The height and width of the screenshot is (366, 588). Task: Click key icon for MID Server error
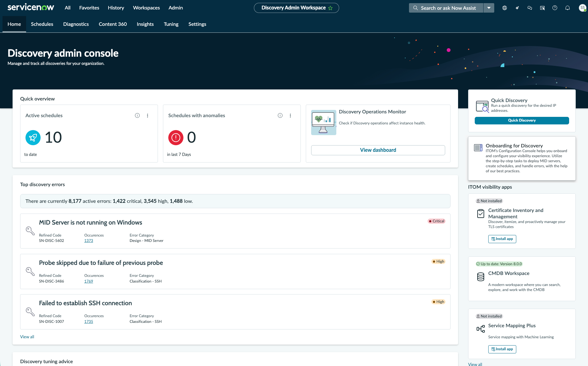click(30, 231)
